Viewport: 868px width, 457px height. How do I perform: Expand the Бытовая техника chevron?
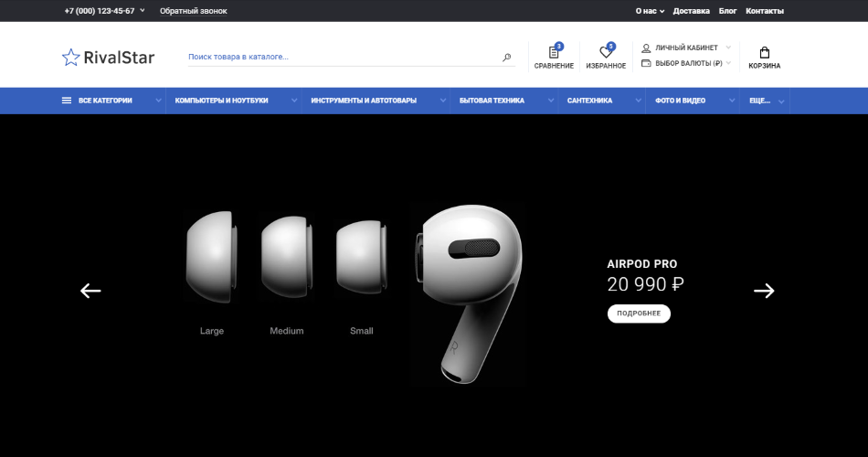[551, 101]
